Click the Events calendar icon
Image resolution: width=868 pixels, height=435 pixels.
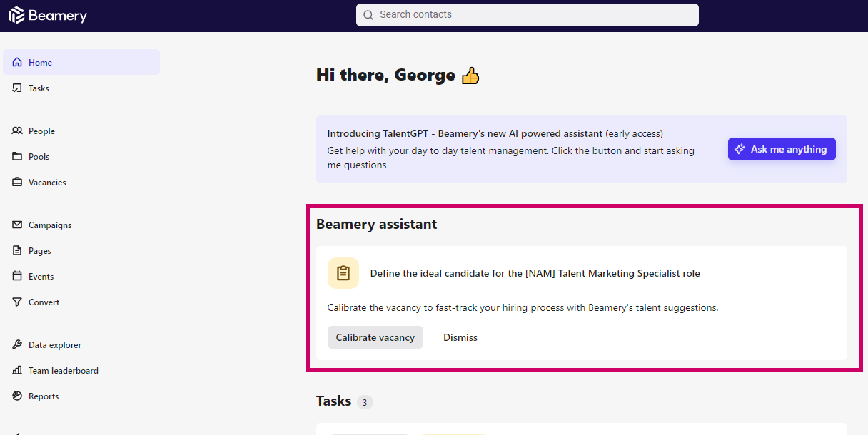click(17, 277)
